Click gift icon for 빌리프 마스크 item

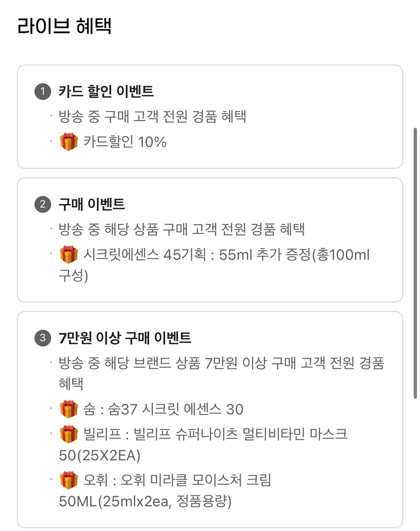69,434
